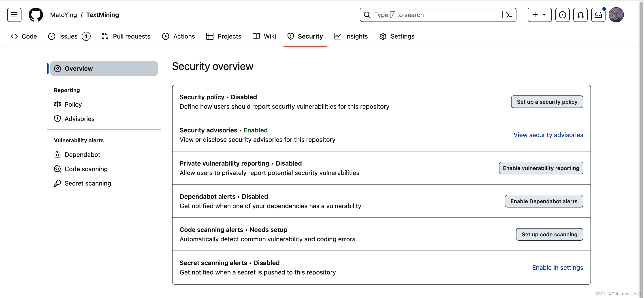
Task: Switch to the Wiki tab
Action: point(264,36)
